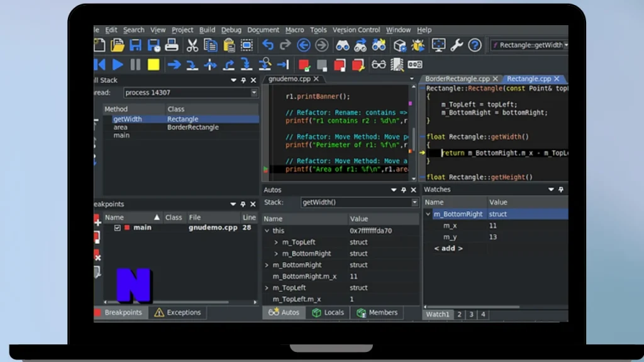Expand m_BottomRight under this

pyautogui.click(x=276, y=254)
